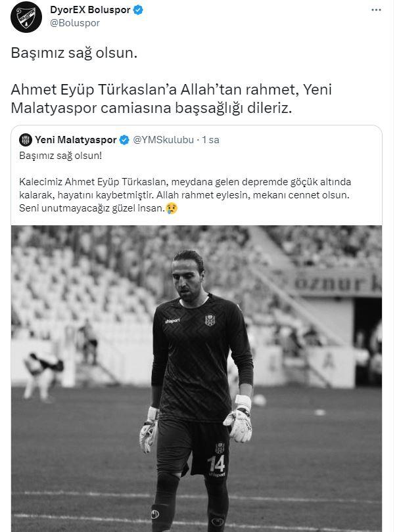Open the Boluspor profile avatar

tap(26, 17)
